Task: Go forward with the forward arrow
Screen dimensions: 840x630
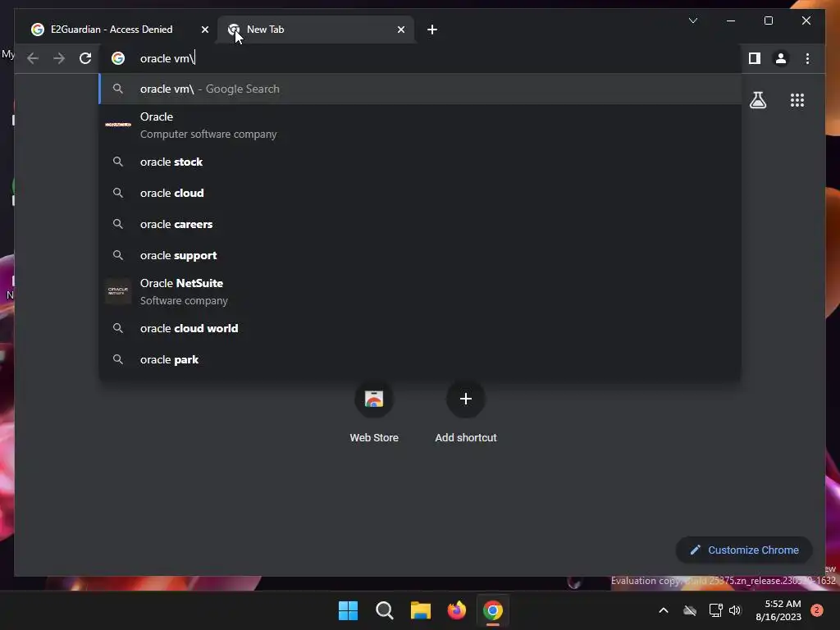Action: coord(59,58)
